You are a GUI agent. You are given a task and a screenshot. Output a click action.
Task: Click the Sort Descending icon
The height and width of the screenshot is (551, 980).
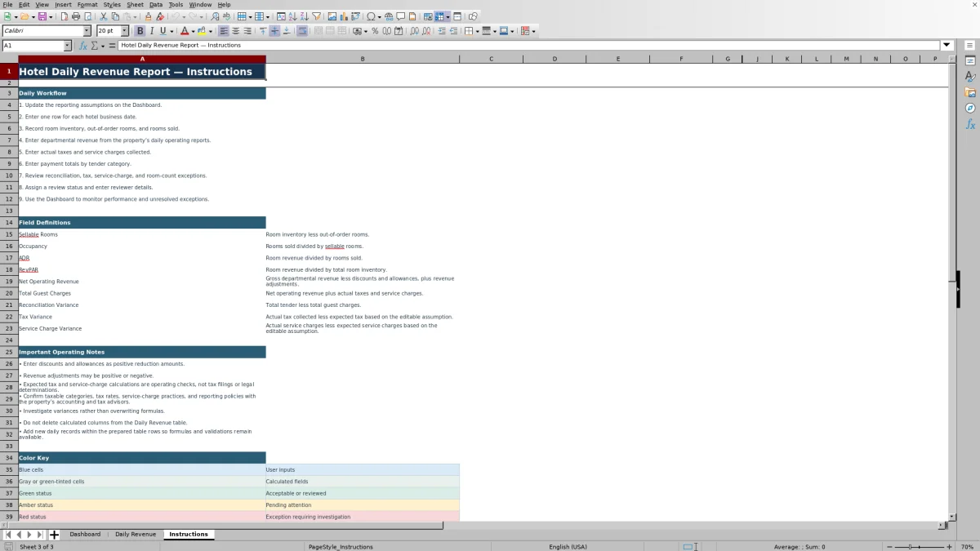tap(304, 16)
